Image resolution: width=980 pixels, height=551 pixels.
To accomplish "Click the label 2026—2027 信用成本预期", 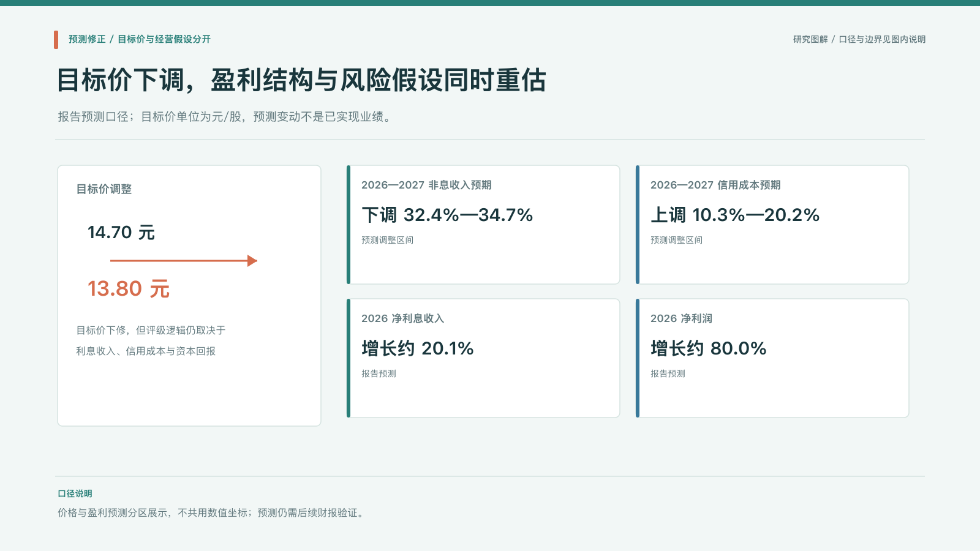I will coord(715,185).
